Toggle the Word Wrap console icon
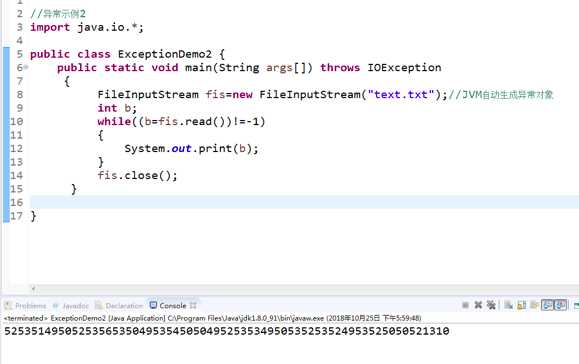The height and width of the screenshot is (364, 579). click(534, 305)
